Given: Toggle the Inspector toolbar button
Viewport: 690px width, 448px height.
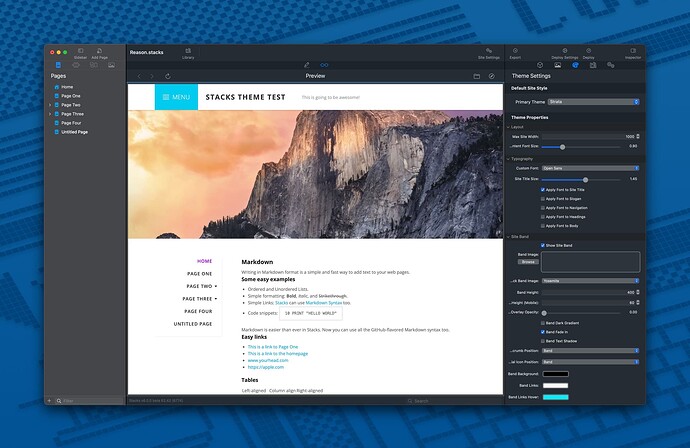Looking at the screenshot, I should point(633,51).
